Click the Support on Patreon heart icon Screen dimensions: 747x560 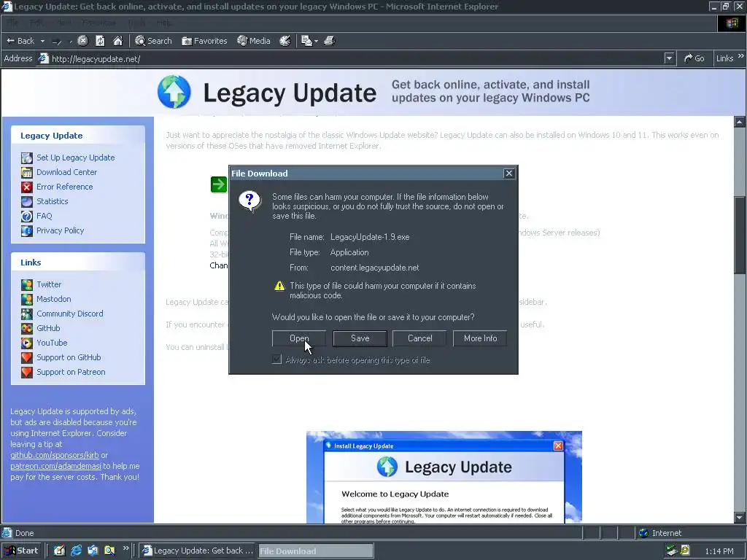click(x=27, y=373)
